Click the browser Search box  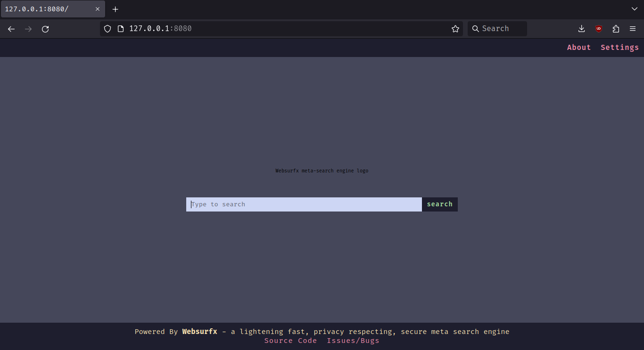click(497, 29)
